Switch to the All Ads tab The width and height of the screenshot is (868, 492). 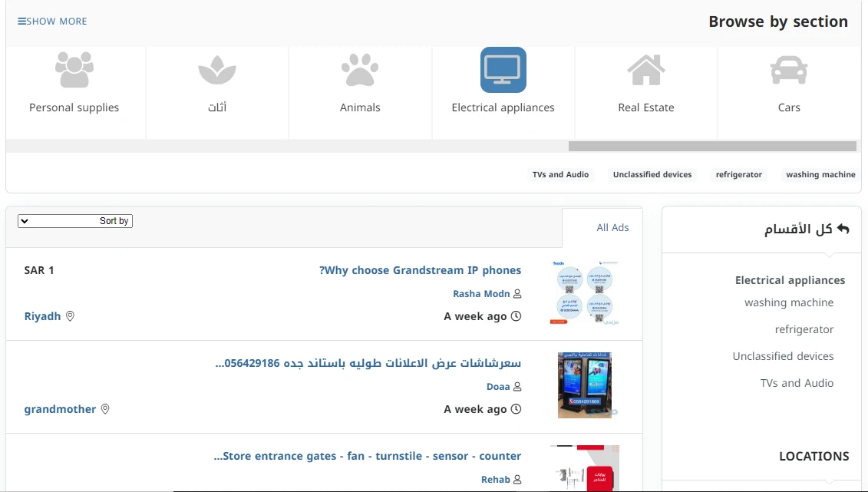tap(612, 227)
